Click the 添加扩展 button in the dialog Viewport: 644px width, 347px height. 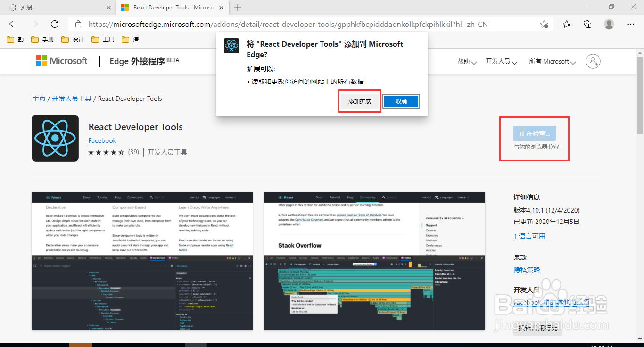coord(360,101)
